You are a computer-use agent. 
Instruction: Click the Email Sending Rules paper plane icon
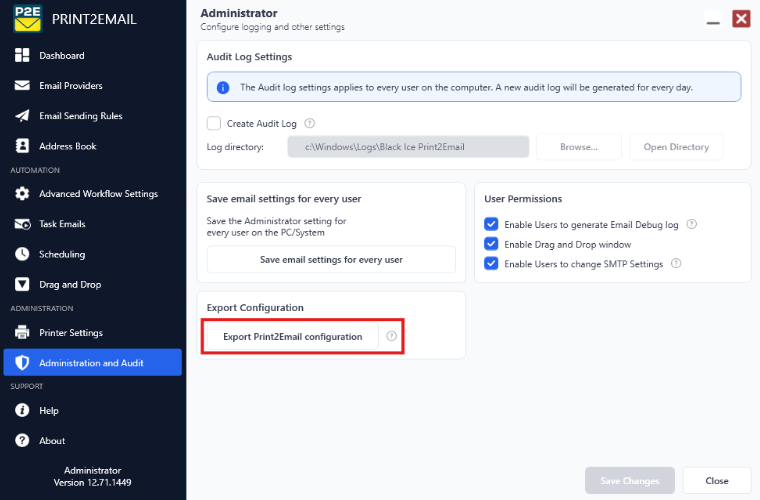[22, 116]
